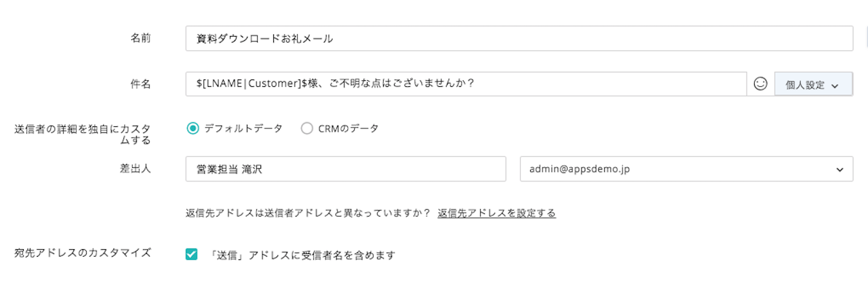Click the 宛先アドレスのカスタマイズ label
The height and width of the screenshot is (290, 868).
83,253
